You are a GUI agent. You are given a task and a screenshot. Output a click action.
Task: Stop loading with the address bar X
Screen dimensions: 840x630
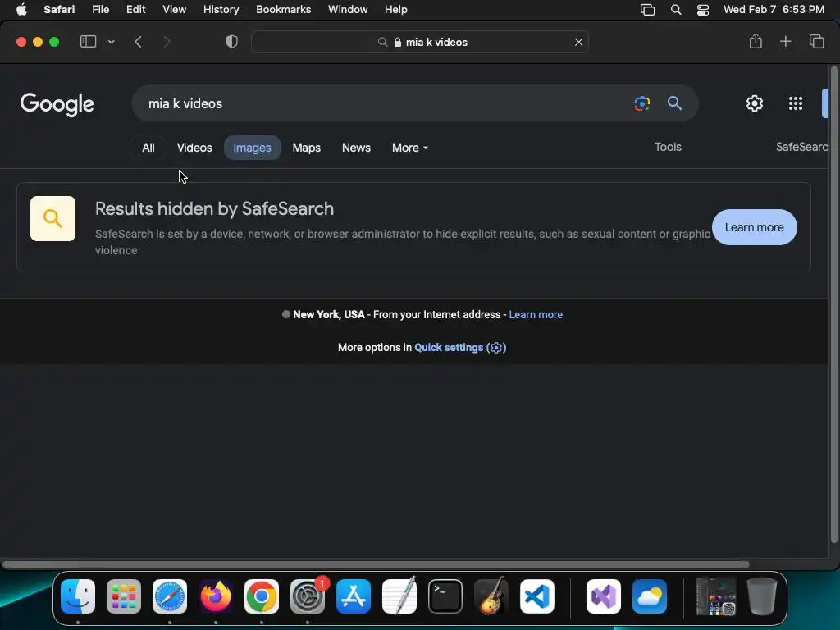tap(578, 42)
